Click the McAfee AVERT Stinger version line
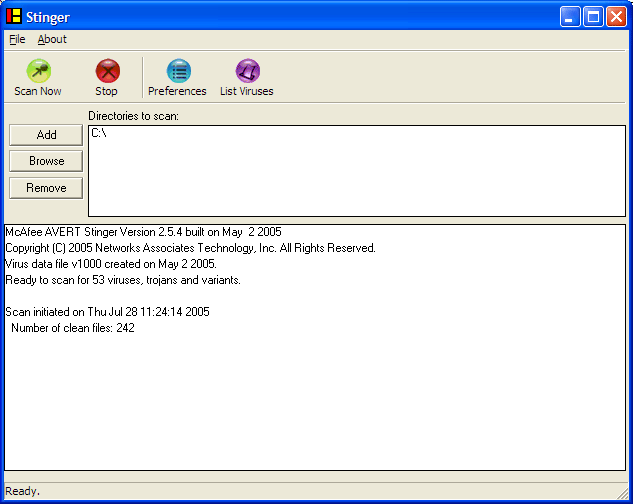 click(x=143, y=232)
